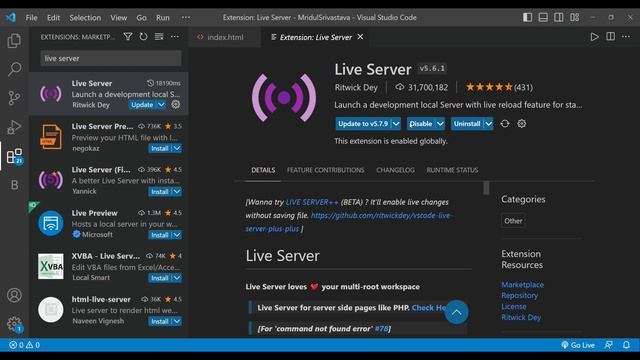Expand Install dropdown for html-live-server
Viewport: 640px width, 360px height.
point(177,321)
